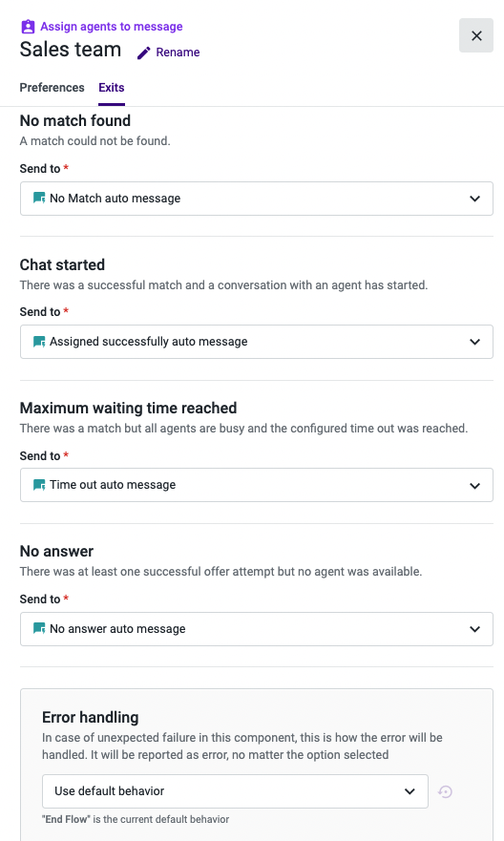Reset error handling with the restore icon
This screenshot has width=504, height=841.
(x=445, y=791)
